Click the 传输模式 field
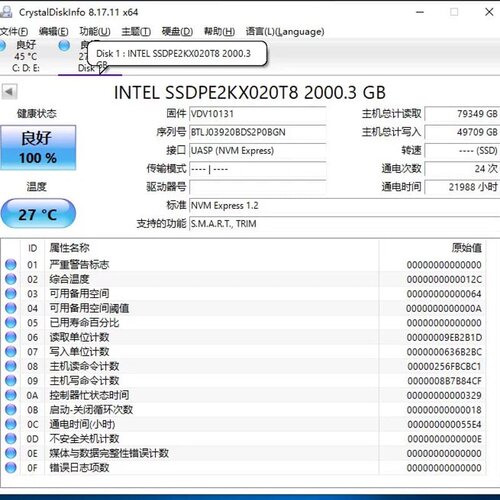The width and height of the screenshot is (500, 500). tap(257, 169)
